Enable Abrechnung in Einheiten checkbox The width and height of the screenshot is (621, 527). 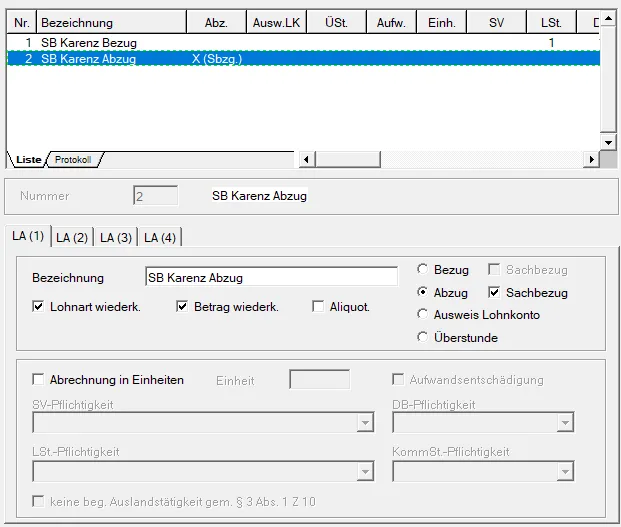(x=38, y=379)
